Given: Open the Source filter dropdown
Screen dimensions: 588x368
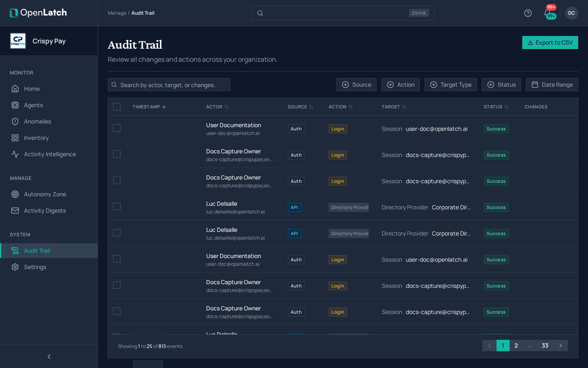Looking at the screenshot, I should tap(356, 85).
